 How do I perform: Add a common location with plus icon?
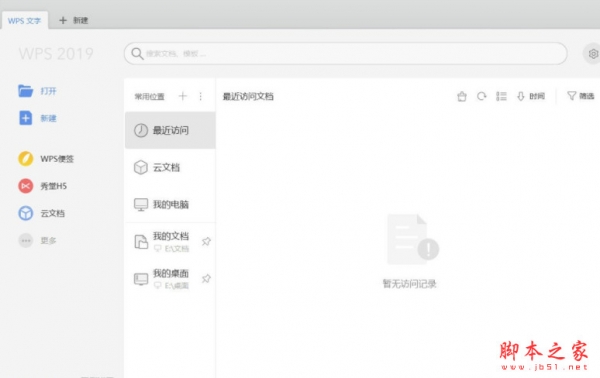click(x=183, y=96)
